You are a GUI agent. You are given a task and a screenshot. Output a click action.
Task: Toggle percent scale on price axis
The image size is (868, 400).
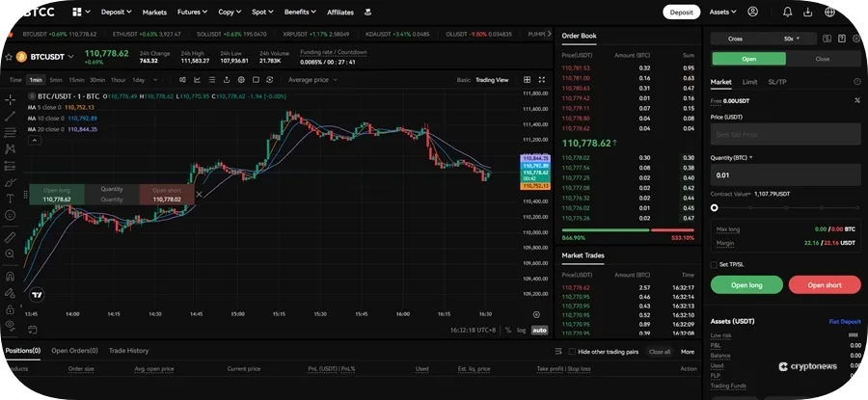508,331
